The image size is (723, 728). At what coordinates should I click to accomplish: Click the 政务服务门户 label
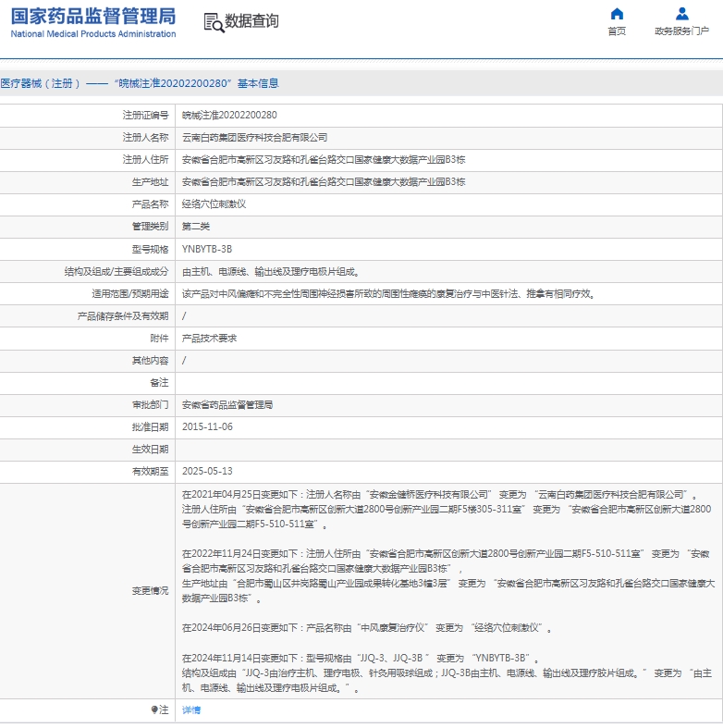(x=681, y=31)
